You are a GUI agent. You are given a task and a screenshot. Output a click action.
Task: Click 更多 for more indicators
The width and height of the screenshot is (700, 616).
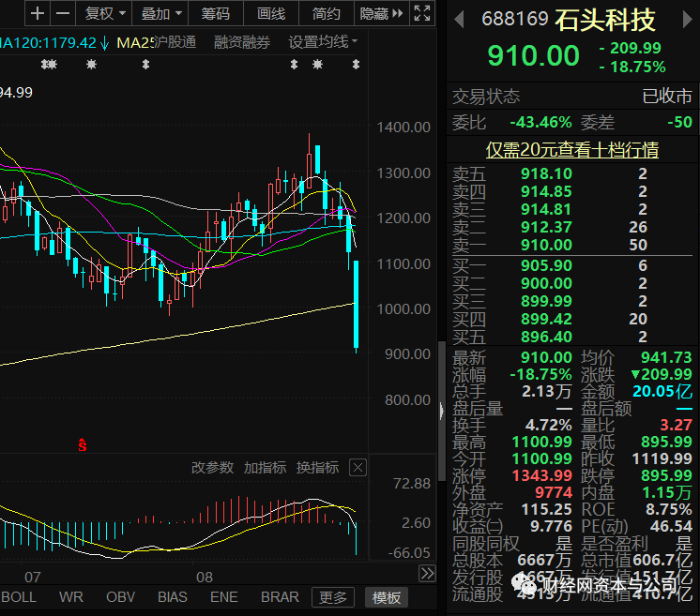332,597
